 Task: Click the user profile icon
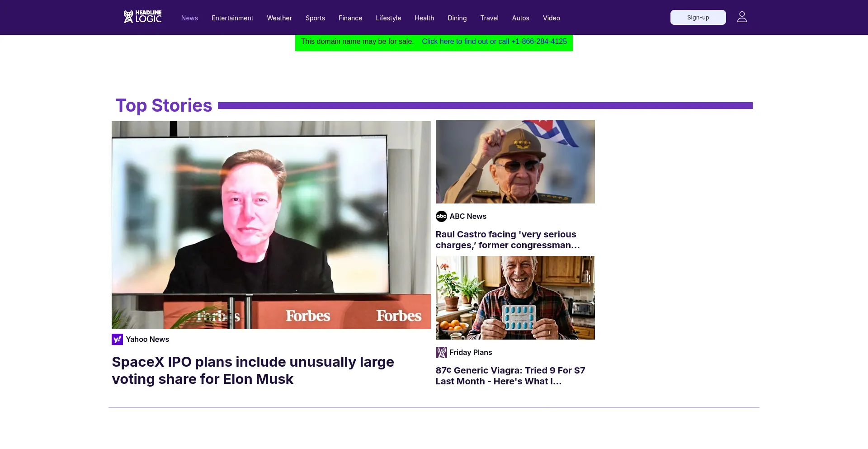742,17
